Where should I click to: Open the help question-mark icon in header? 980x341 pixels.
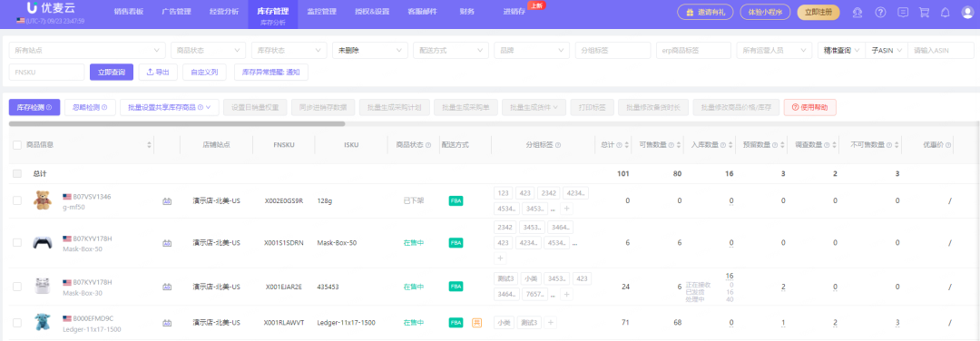880,12
